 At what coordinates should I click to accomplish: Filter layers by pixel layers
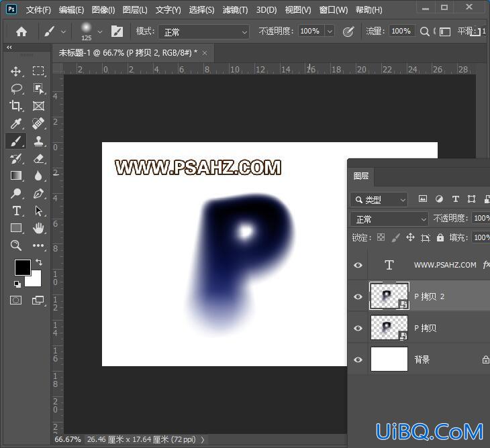pos(423,199)
